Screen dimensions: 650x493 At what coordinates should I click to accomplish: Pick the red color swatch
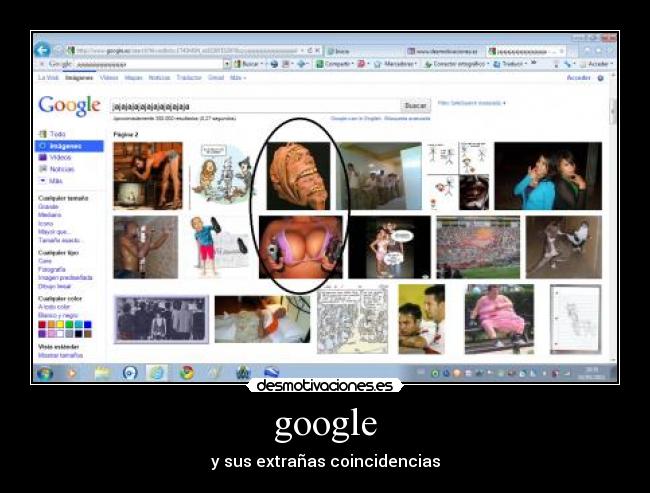pyautogui.click(x=42, y=325)
